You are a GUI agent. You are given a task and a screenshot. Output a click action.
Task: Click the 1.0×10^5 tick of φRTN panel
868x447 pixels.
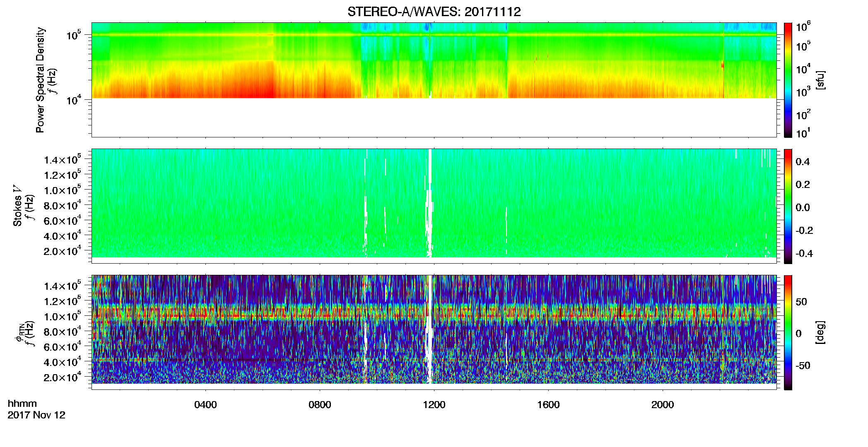pyautogui.click(x=63, y=316)
